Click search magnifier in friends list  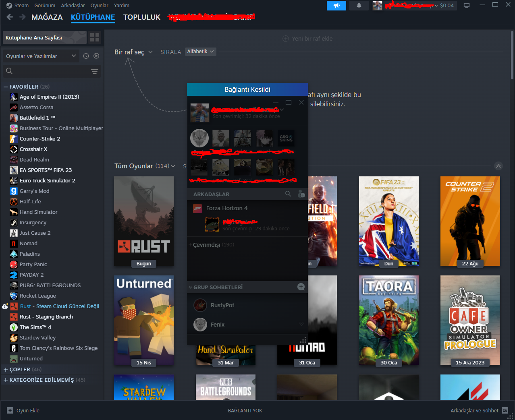[288, 194]
